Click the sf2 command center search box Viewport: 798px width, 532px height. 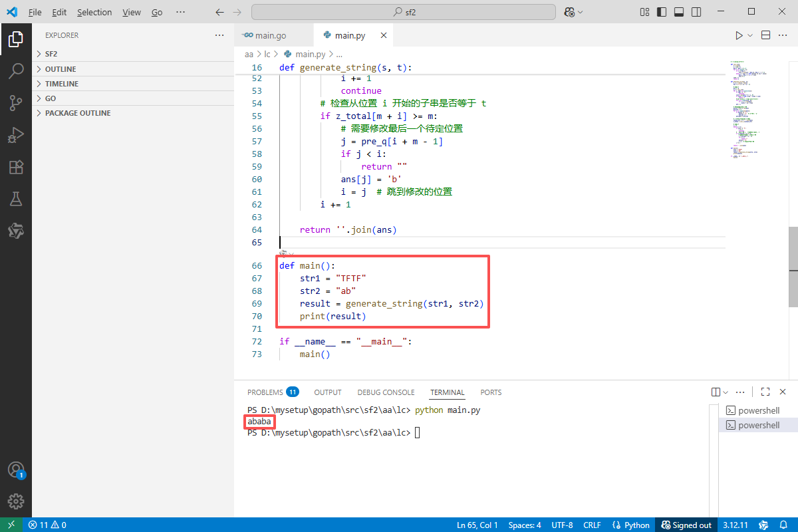click(x=404, y=12)
